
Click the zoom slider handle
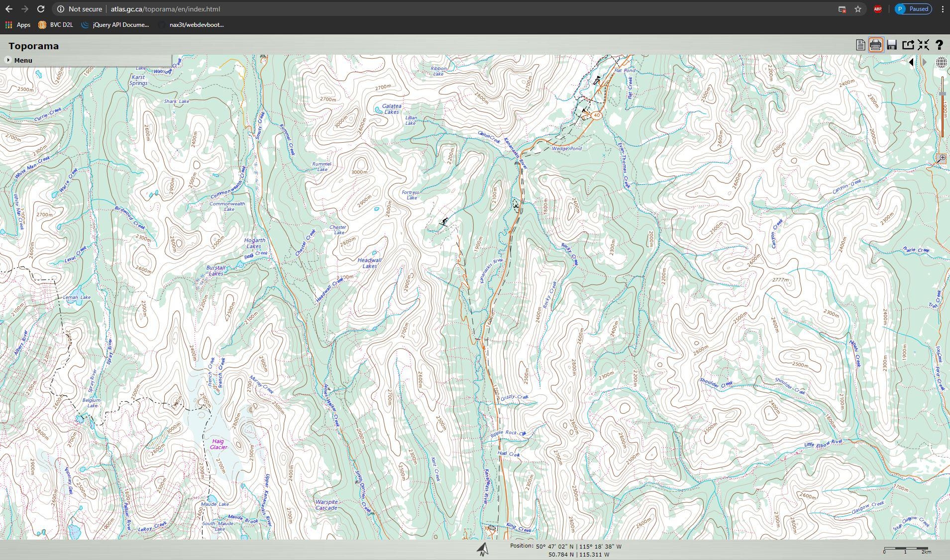tap(942, 94)
